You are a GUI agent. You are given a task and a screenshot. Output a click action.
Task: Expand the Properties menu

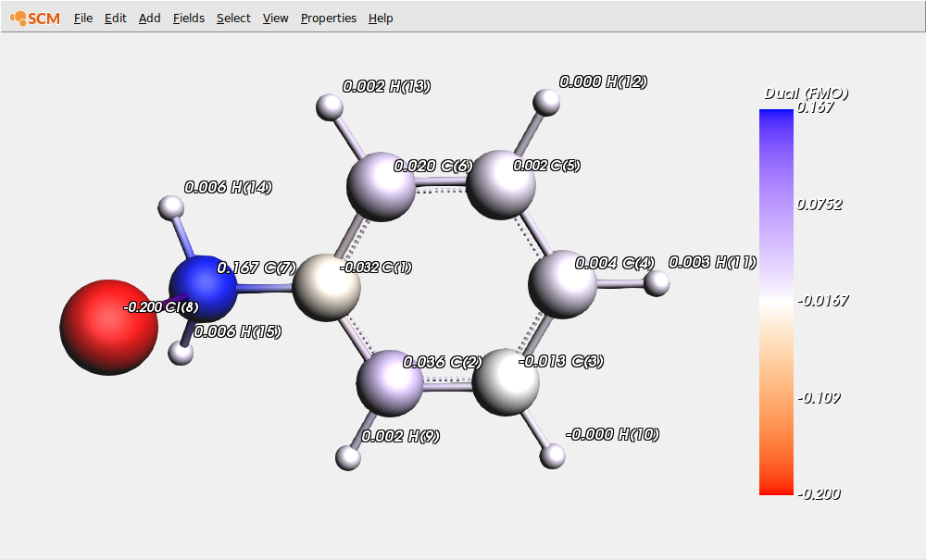(x=328, y=18)
